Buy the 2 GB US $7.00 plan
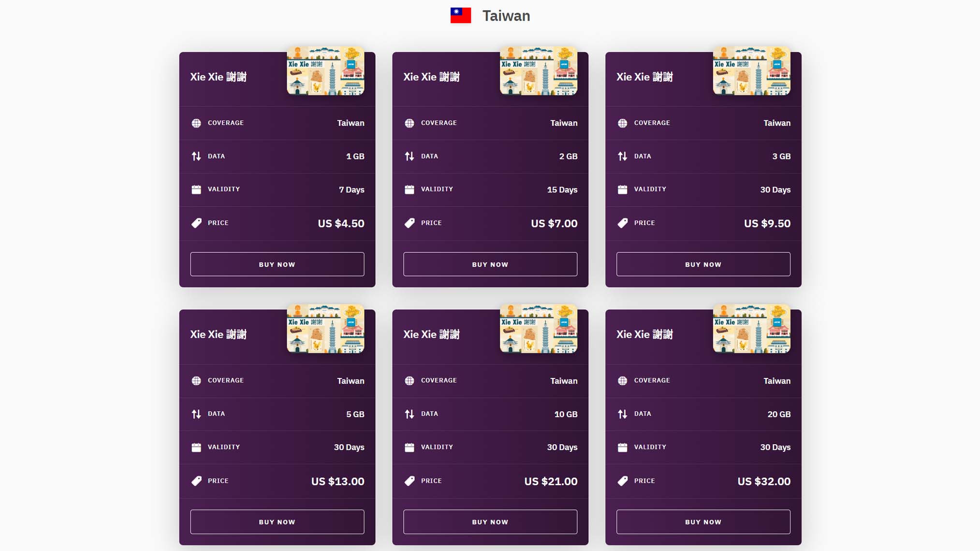Viewport: 980px width, 551px height. coord(490,264)
